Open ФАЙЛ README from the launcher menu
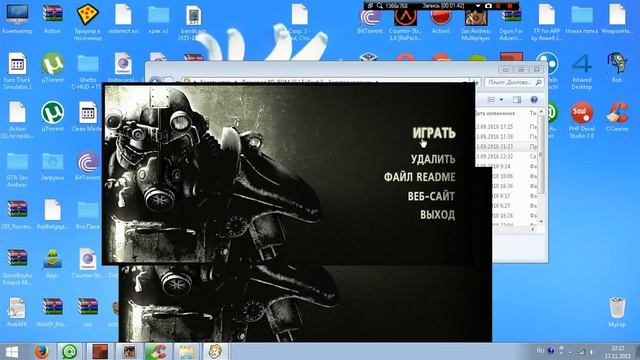Viewport: 640px width, 360px height. [x=420, y=177]
